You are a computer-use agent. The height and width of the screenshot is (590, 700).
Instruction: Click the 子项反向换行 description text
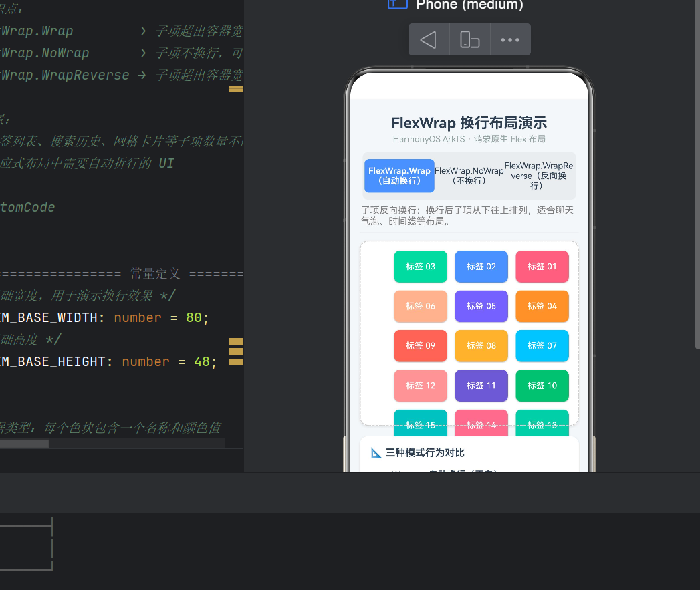click(467, 216)
